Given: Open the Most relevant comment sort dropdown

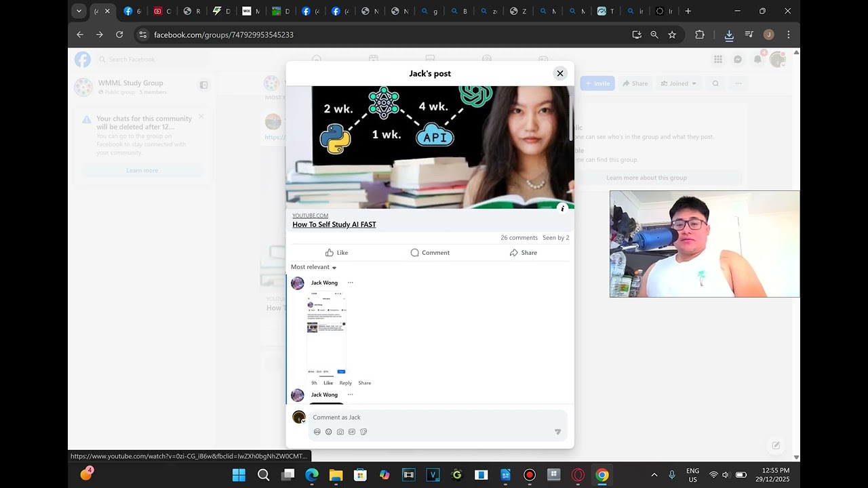Looking at the screenshot, I should [x=313, y=267].
